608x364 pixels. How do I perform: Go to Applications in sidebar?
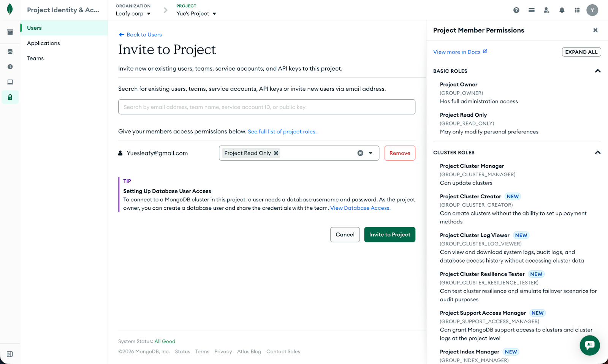43,43
